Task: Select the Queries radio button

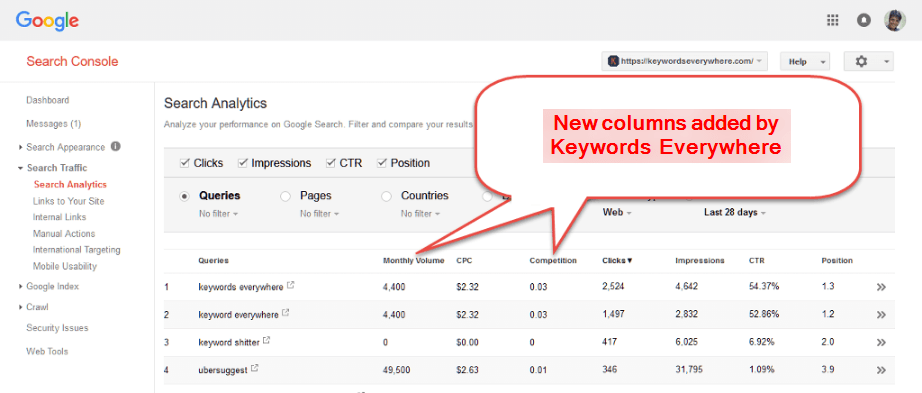Action: (x=185, y=196)
